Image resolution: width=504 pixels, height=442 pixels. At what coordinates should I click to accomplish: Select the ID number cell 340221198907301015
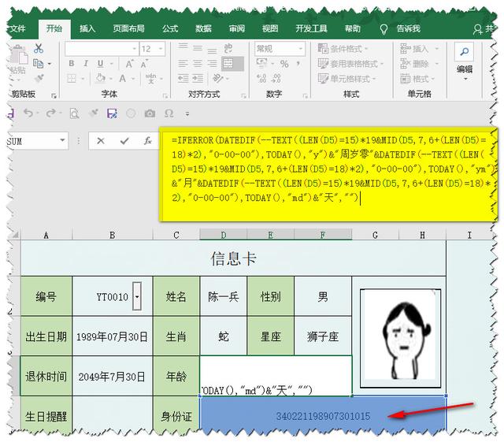pos(323,416)
